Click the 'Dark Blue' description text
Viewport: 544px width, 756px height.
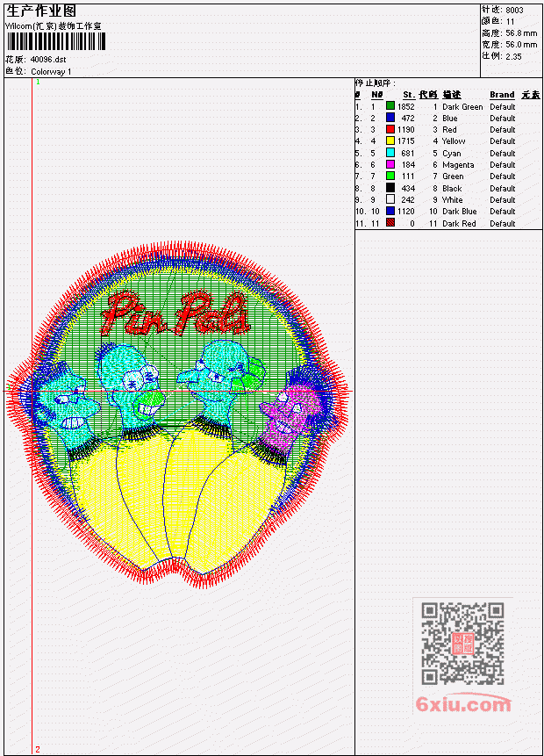(x=460, y=212)
